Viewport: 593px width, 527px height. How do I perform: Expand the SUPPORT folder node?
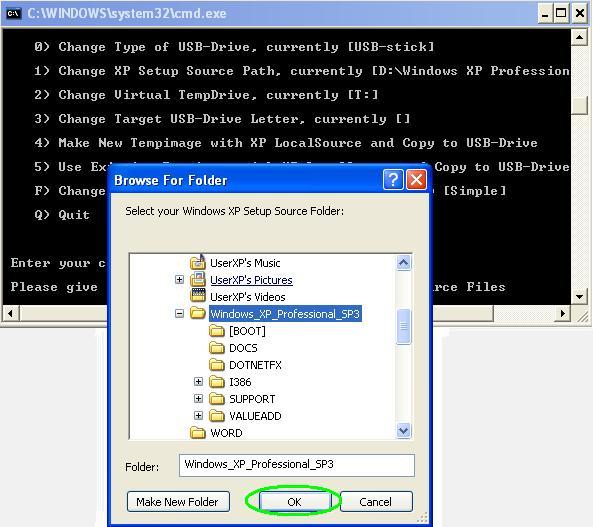coord(198,398)
